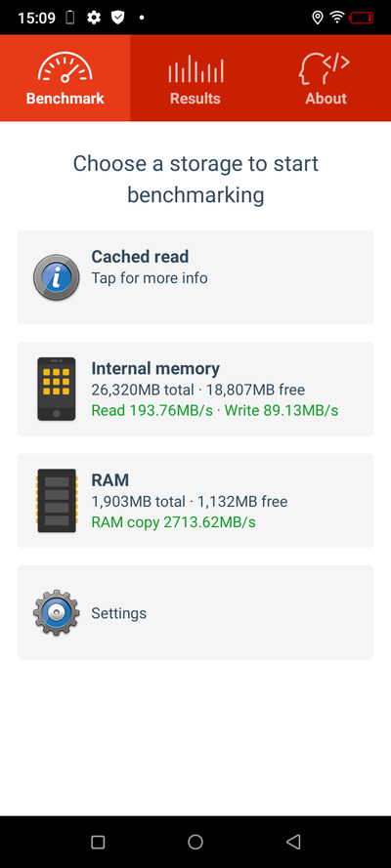Tap the "Tap for more info" text
The image size is (391, 868).
150,278
